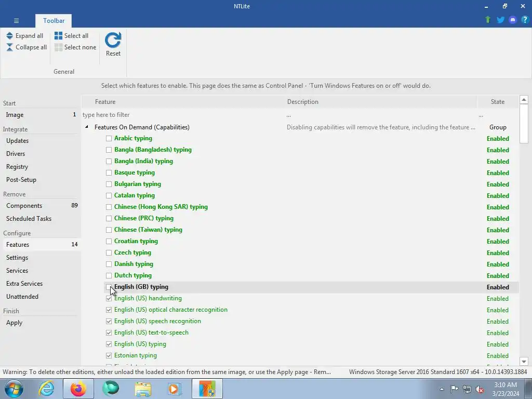The width and height of the screenshot is (532, 399).
Task: Click the Collapse all icon
Action: (9, 47)
